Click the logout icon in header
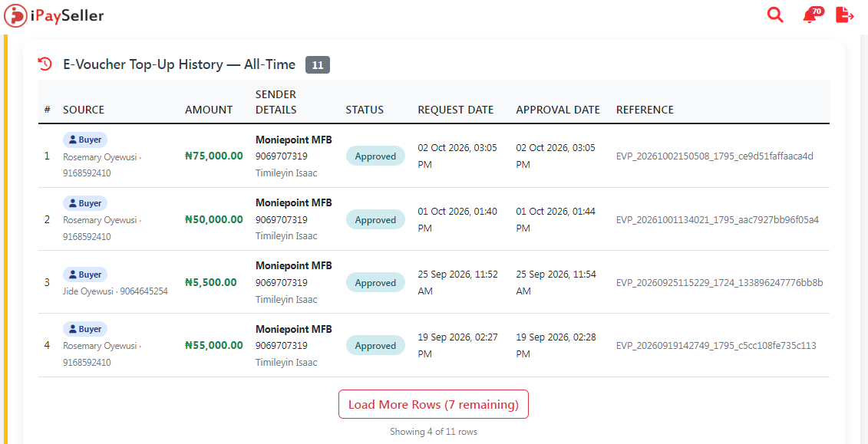 (x=845, y=15)
